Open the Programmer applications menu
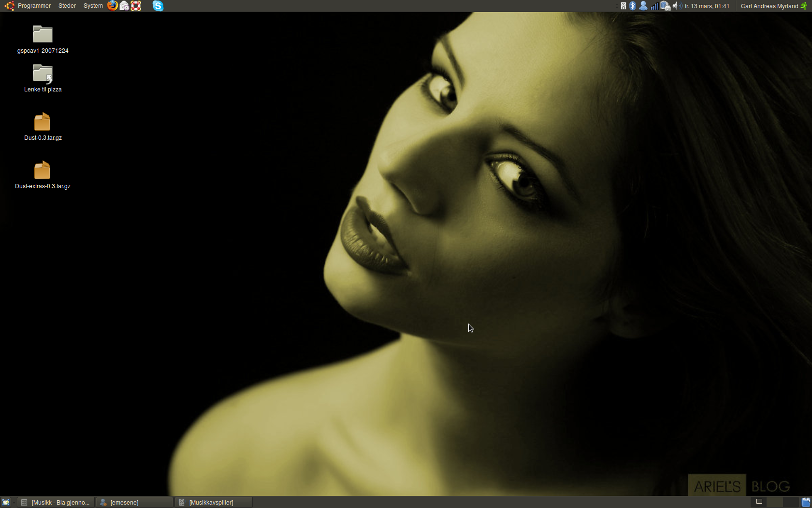Screen dimensions: 812x508 (34, 6)
